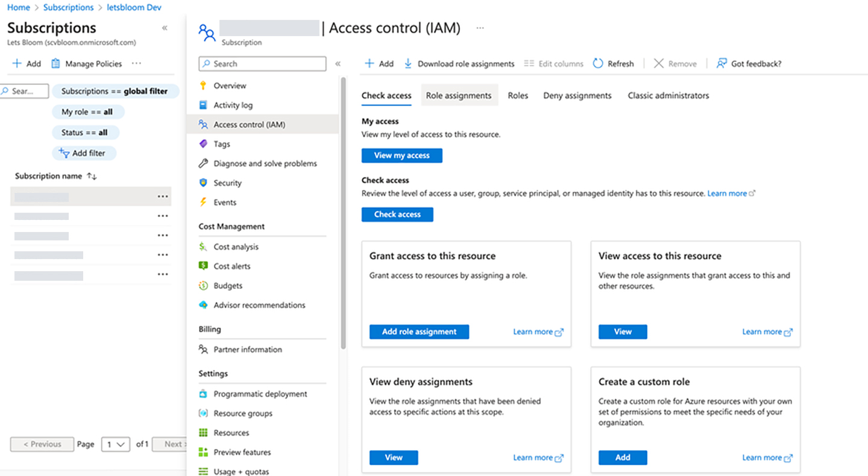The width and height of the screenshot is (868, 476).
Task: Click the Refresh toolbar icon
Action: 598,63
